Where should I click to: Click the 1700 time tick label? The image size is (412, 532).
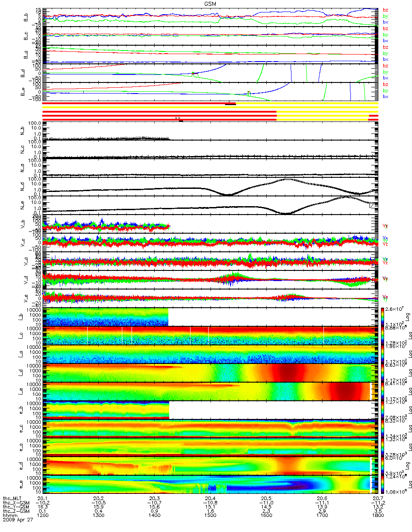pyautogui.click(x=322, y=516)
